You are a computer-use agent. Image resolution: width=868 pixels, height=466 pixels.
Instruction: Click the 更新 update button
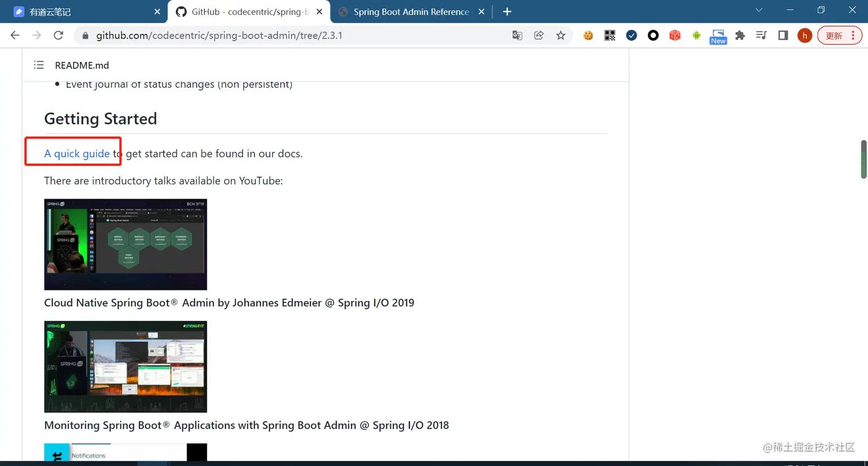839,36
